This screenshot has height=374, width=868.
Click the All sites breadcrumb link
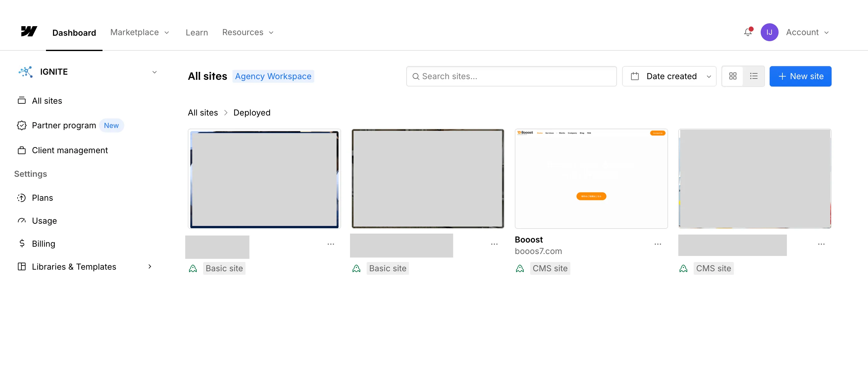tap(203, 112)
